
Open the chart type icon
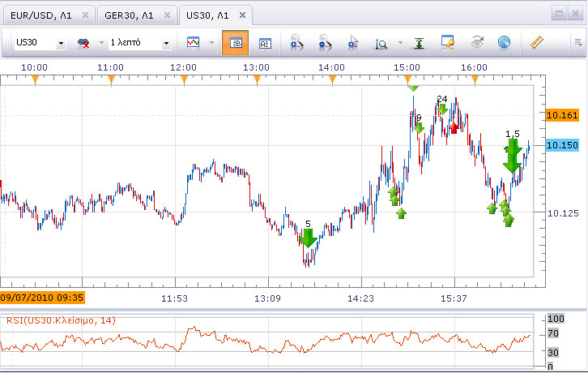tap(193, 43)
